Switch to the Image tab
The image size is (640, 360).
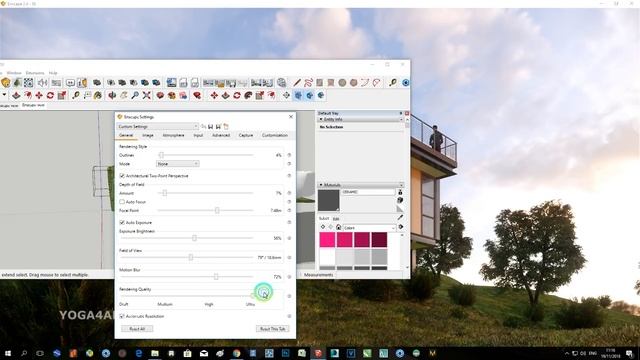[x=148, y=135]
